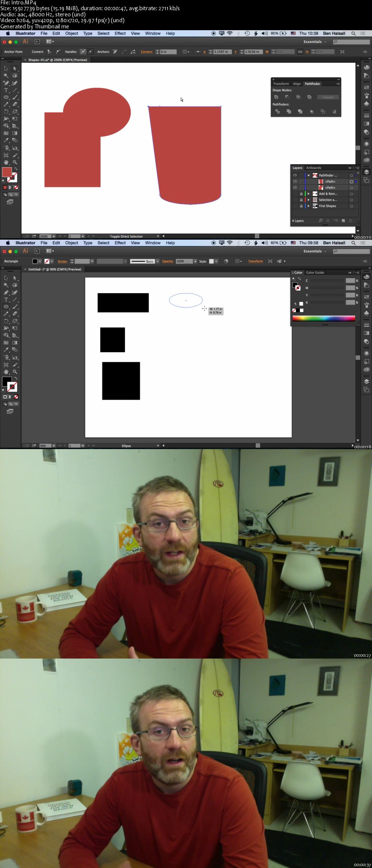Click Minus Back pathfinder button
This screenshot has width=372, height=868.
point(334,112)
